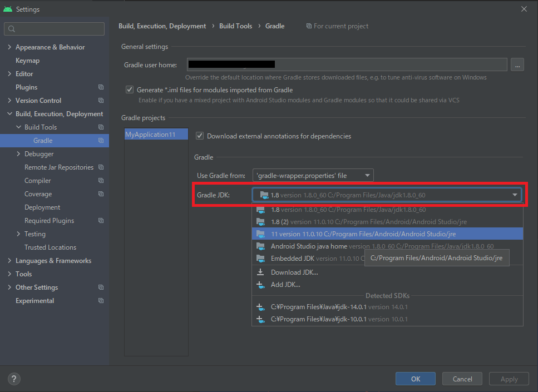538x392 pixels.
Task: Open Plugins settings
Action: click(x=26, y=87)
